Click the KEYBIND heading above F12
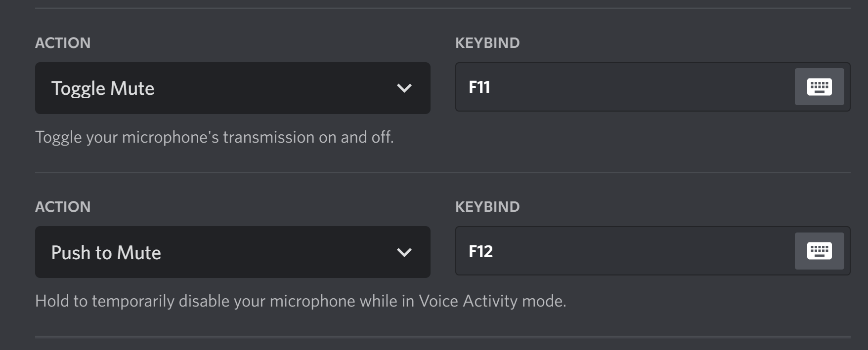 click(x=487, y=207)
